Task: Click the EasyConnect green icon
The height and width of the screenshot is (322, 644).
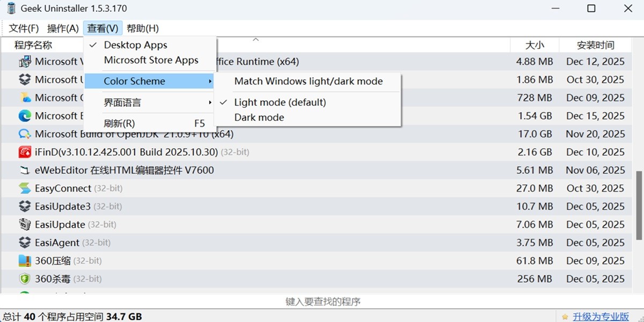Action: click(x=25, y=188)
